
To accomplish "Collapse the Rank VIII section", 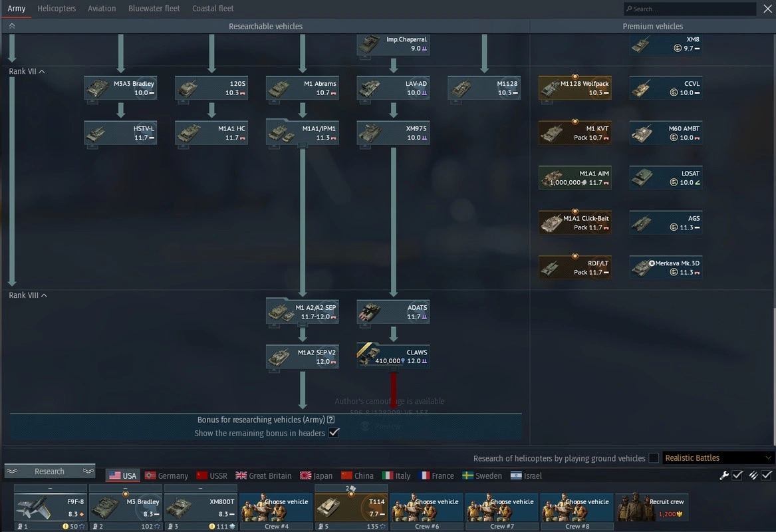I will 44,296.
